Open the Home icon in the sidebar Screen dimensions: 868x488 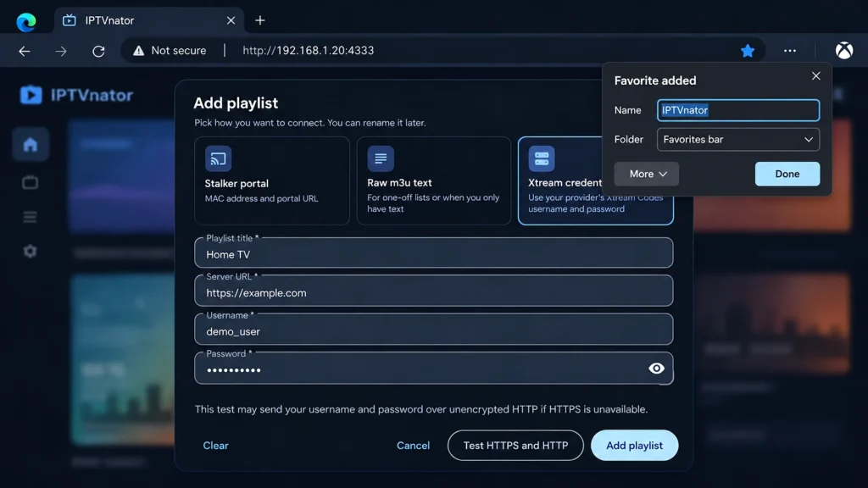pyautogui.click(x=31, y=144)
